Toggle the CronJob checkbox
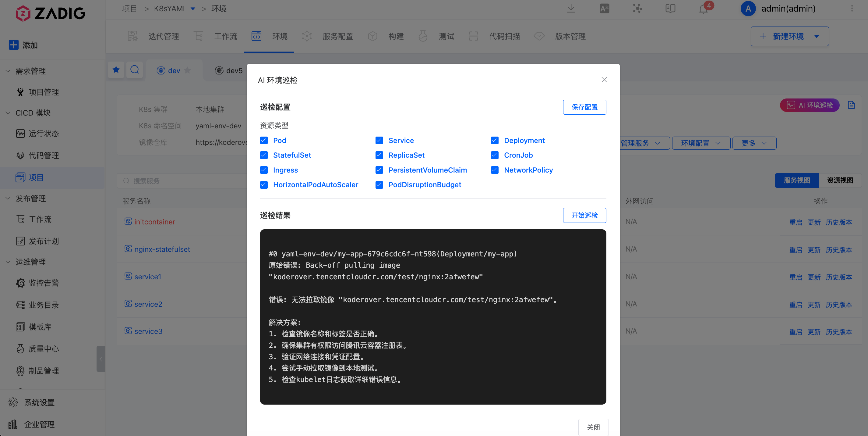868x436 pixels. click(495, 155)
